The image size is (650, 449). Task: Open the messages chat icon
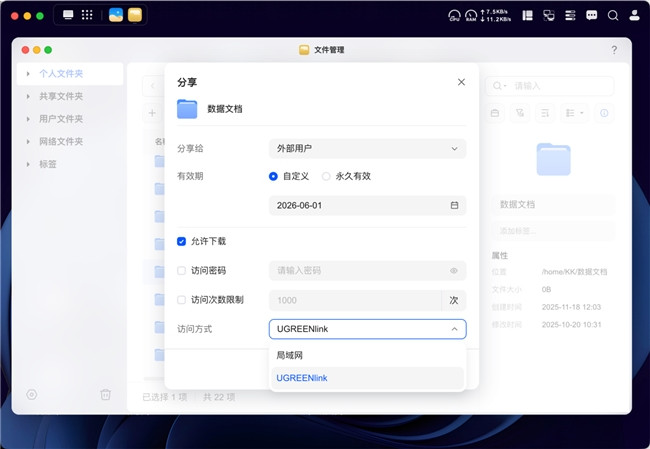click(x=592, y=16)
